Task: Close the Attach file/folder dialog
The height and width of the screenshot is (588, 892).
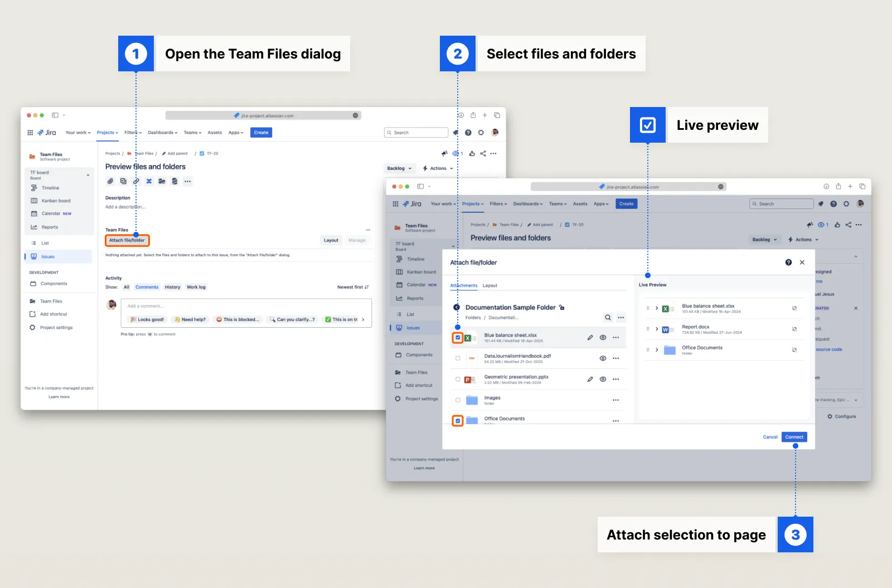Action: pos(802,263)
